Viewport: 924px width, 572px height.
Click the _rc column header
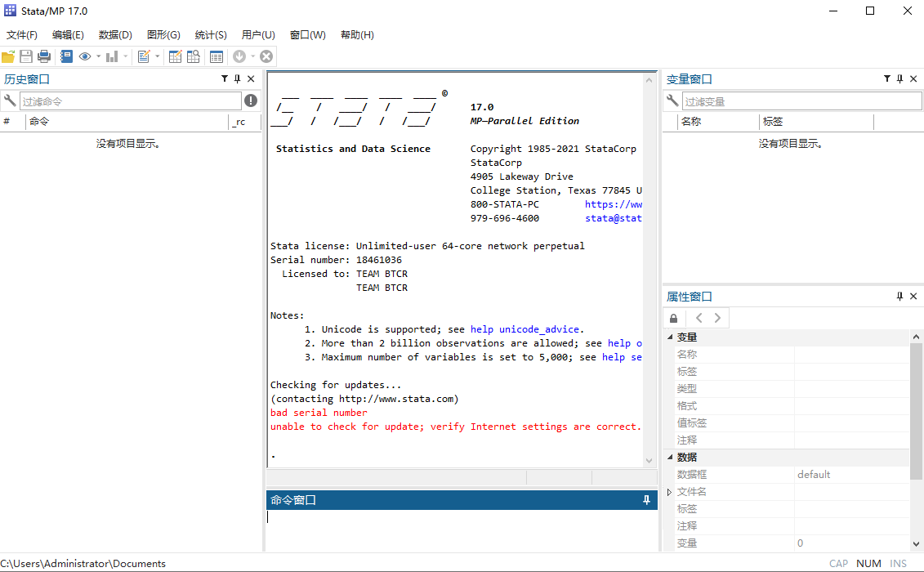click(x=244, y=122)
